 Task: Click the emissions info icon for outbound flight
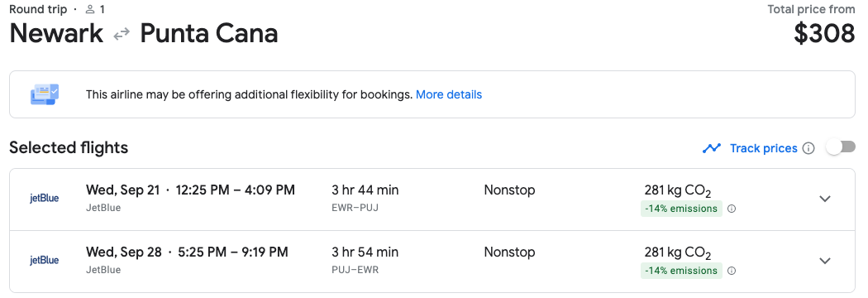pyautogui.click(x=732, y=209)
